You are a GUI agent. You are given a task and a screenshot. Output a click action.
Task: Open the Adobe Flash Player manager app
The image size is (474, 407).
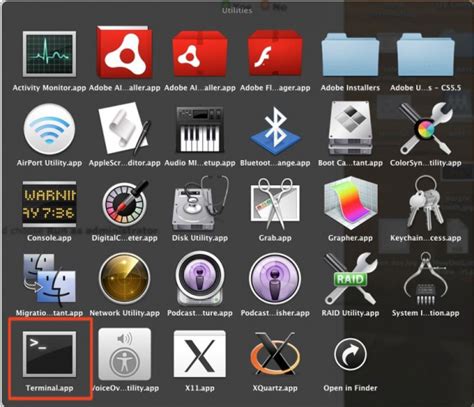[275, 54]
